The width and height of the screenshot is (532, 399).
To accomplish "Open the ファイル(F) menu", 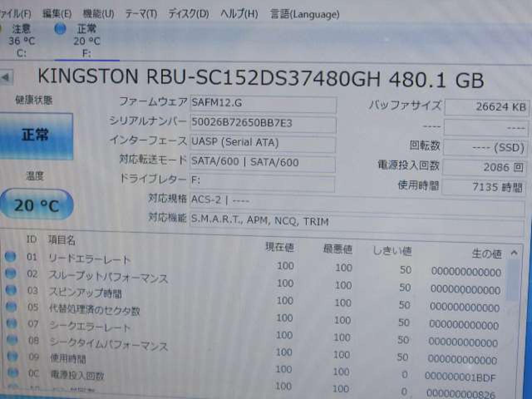I will coord(15,14).
